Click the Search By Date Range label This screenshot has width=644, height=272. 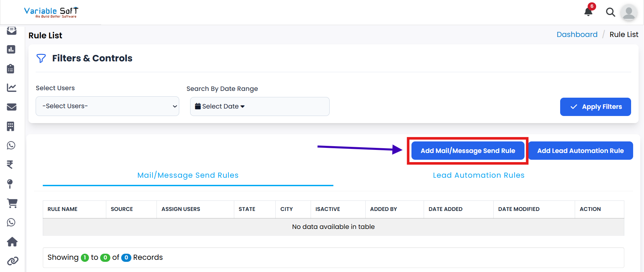[222, 89]
